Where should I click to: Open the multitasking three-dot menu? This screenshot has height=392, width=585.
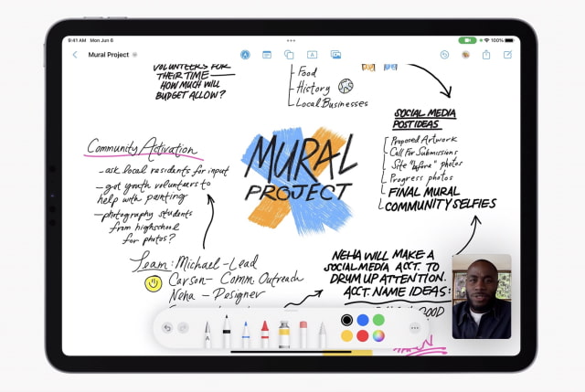(x=291, y=40)
